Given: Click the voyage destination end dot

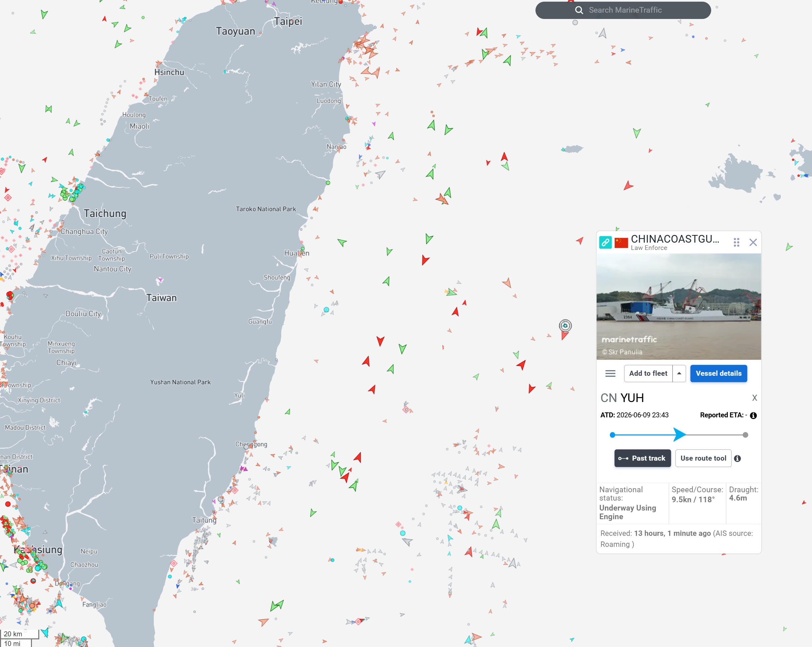Looking at the screenshot, I should point(745,435).
